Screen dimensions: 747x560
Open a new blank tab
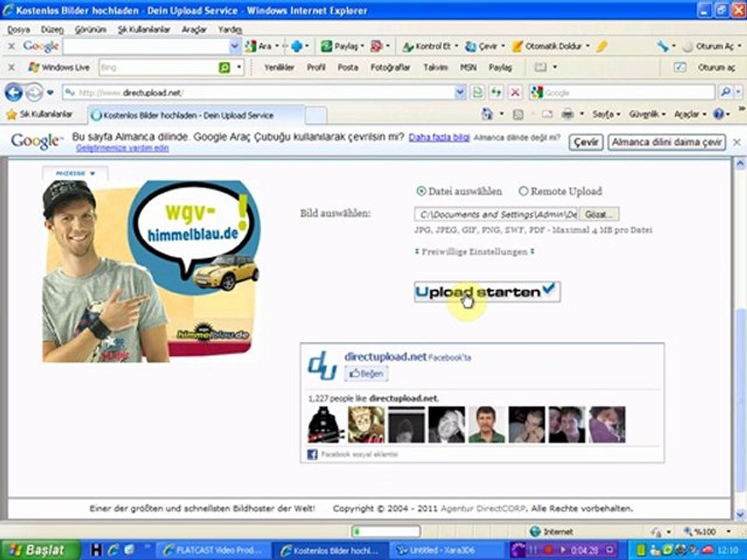click(315, 115)
